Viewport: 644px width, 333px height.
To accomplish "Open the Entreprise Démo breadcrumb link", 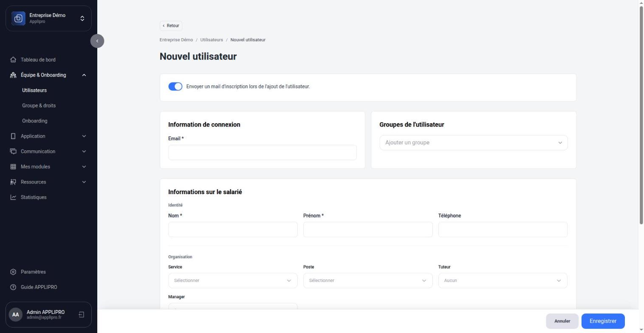I will click(x=176, y=40).
